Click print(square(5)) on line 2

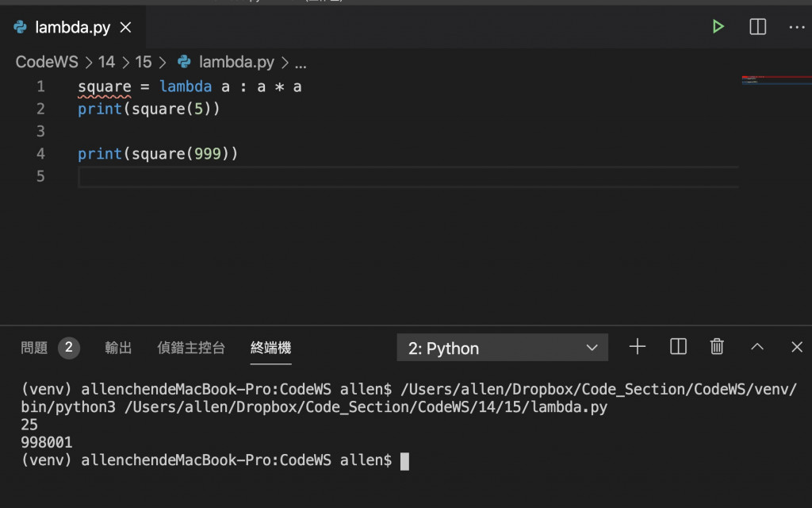(x=148, y=109)
